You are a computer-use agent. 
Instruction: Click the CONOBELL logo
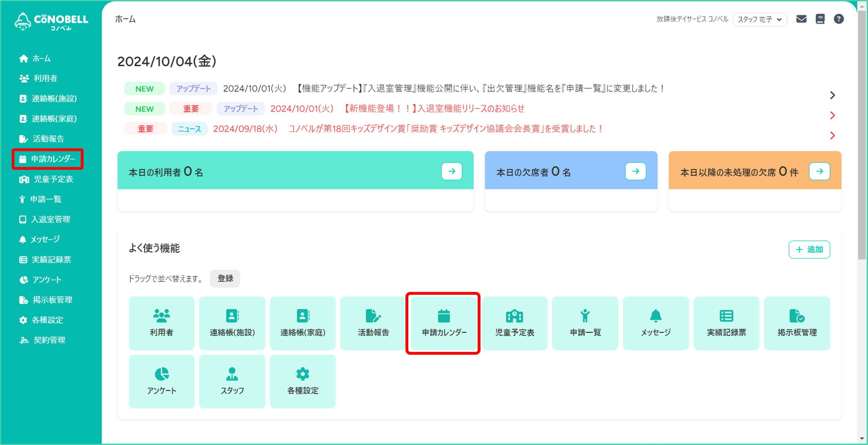click(51, 21)
